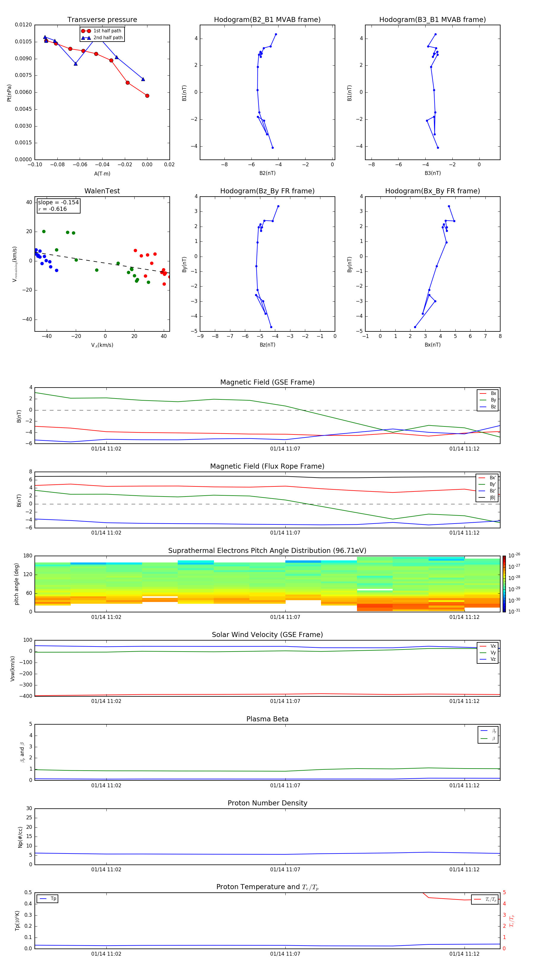Select '|B|' in the Flux Rope legend
The height and width of the screenshot is (980, 535).
tap(487, 498)
